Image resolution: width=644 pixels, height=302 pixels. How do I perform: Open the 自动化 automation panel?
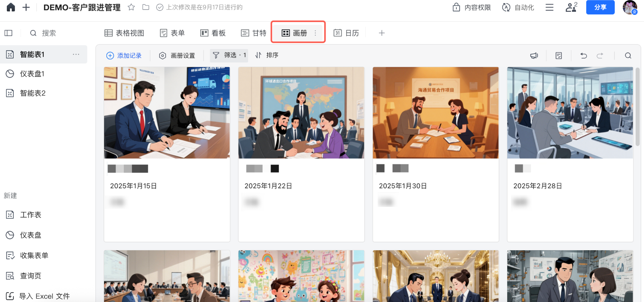(518, 7)
